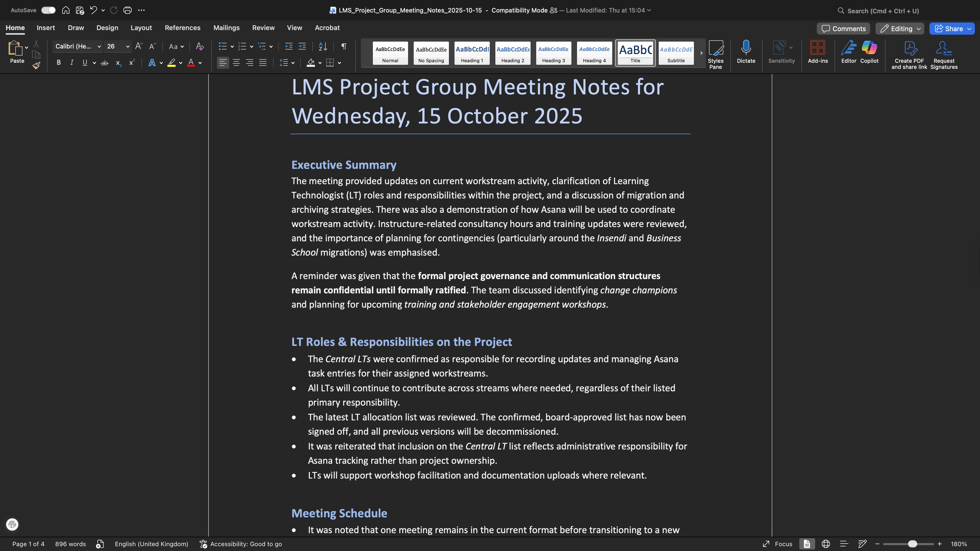
Task: Open the Styles Pane
Action: tap(715, 54)
